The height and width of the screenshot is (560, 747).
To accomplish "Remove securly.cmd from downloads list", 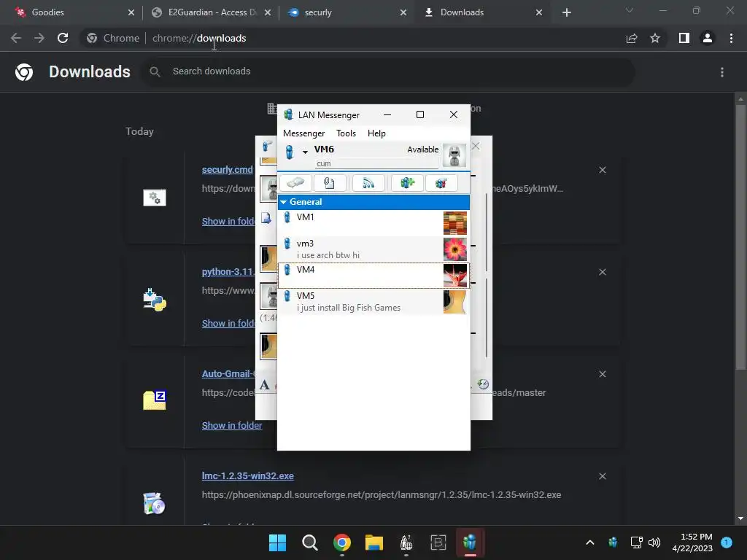I will click(x=602, y=170).
